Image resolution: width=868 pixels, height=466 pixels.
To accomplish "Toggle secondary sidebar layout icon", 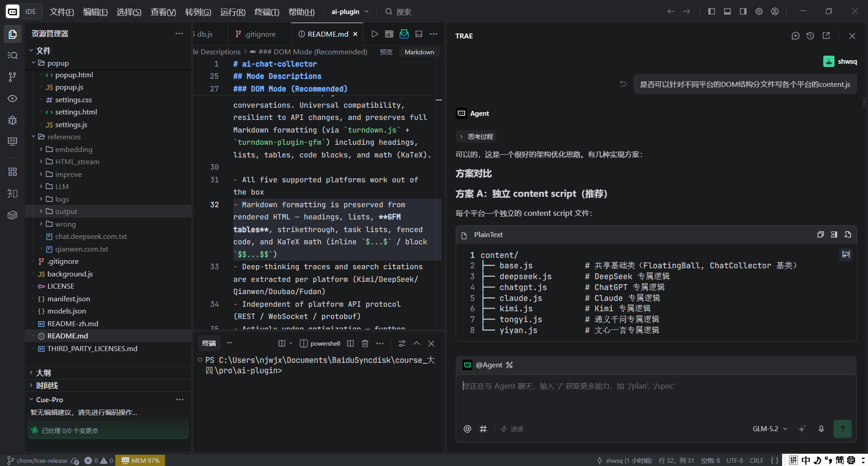I will click(x=743, y=11).
